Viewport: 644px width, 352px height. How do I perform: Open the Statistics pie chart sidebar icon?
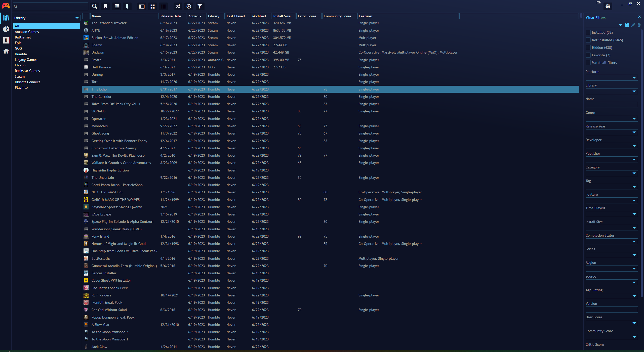pyautogui.click(x=6, y=29)
